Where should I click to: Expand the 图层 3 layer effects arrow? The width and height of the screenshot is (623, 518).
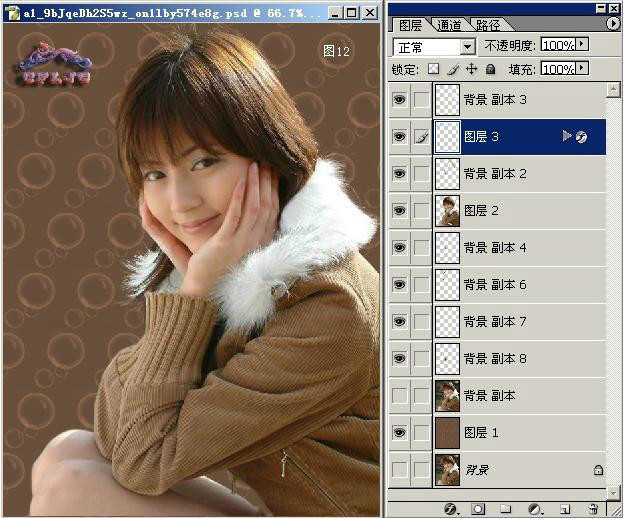coord(568,136)
